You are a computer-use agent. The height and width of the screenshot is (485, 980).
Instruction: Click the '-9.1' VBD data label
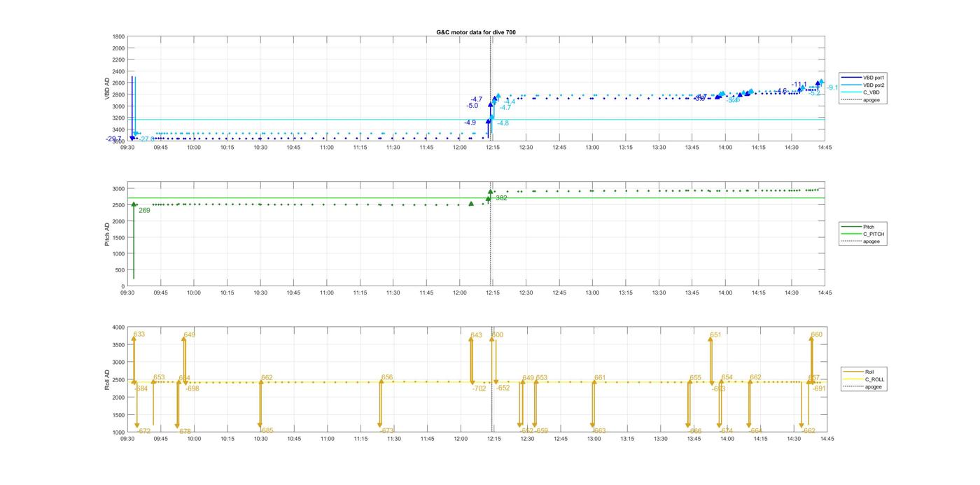(x=831, y=87)
